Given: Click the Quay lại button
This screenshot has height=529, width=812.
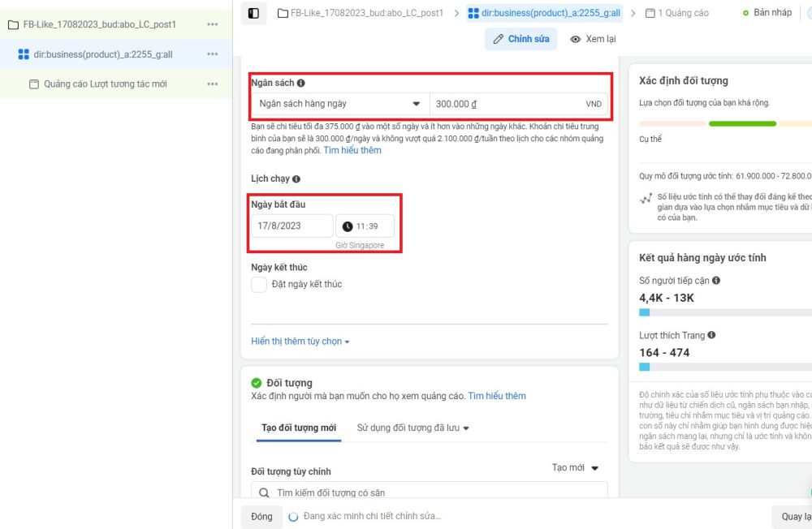Looking at the screenshot, I should (793, 516).
